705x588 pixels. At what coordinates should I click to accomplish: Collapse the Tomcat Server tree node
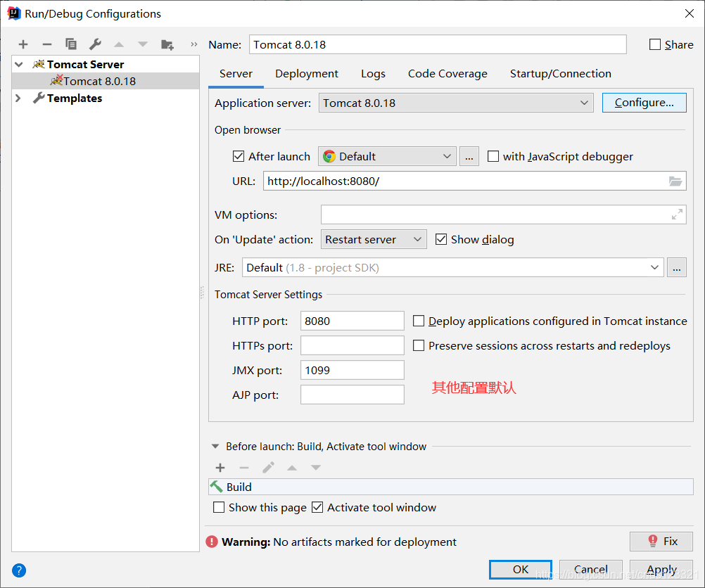coord(19,64)
